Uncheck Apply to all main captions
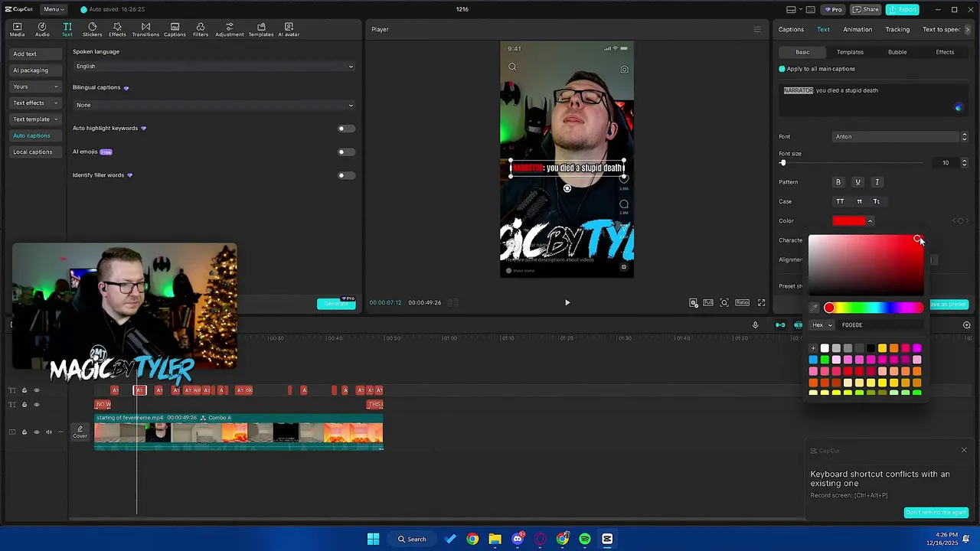 point(782,69)
